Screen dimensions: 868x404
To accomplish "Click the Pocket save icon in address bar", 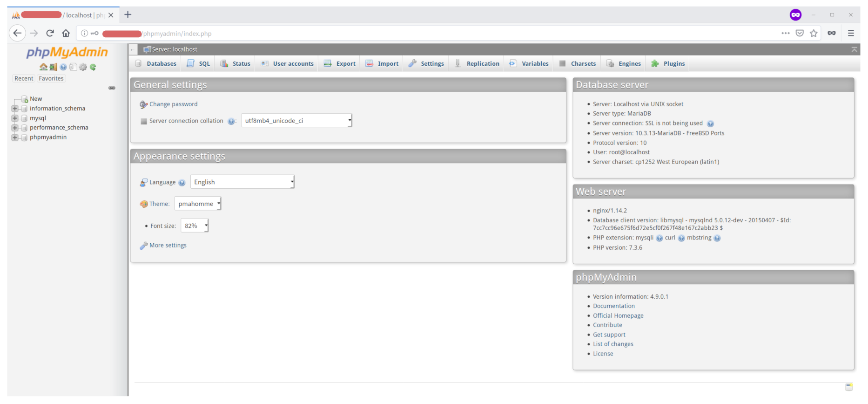I will click(x=800, y=33).
